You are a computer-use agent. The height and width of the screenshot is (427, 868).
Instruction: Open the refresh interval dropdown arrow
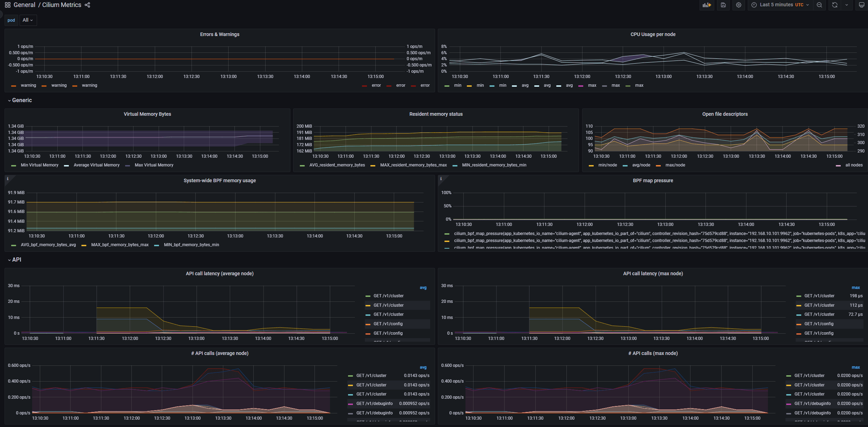tap(847, 5)
